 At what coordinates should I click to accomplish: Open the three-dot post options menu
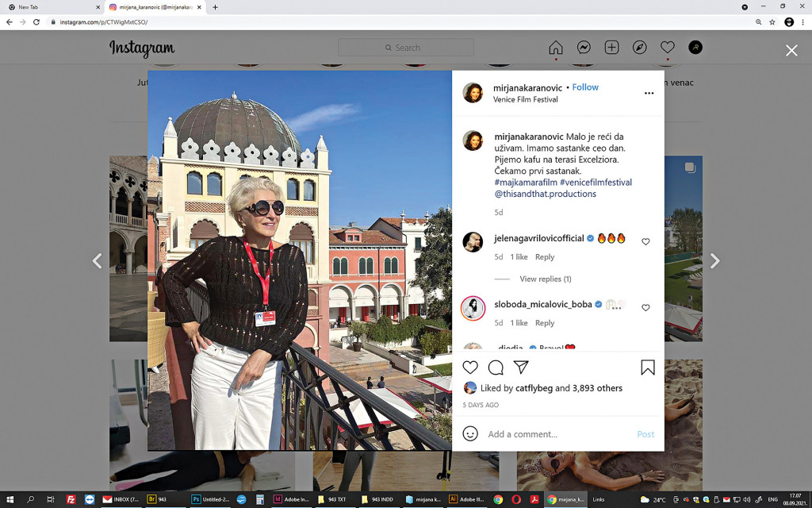click(x=649, y=94)
